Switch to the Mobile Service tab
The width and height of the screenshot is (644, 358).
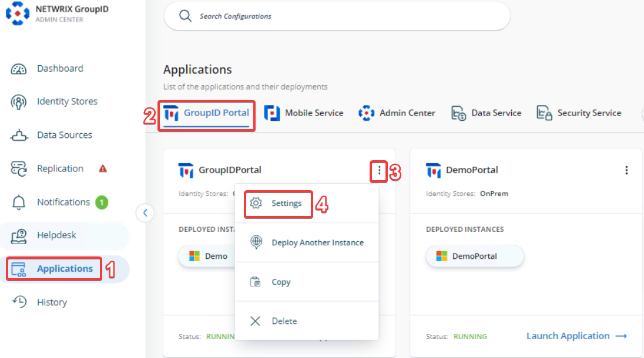[x=304, y=113]
